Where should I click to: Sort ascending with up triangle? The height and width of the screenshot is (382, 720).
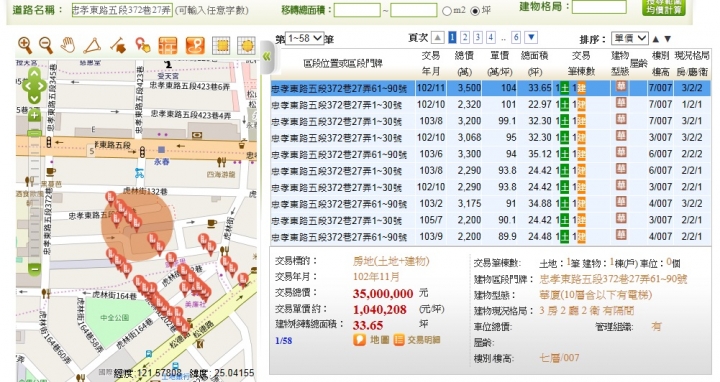[x=656, y=39]
